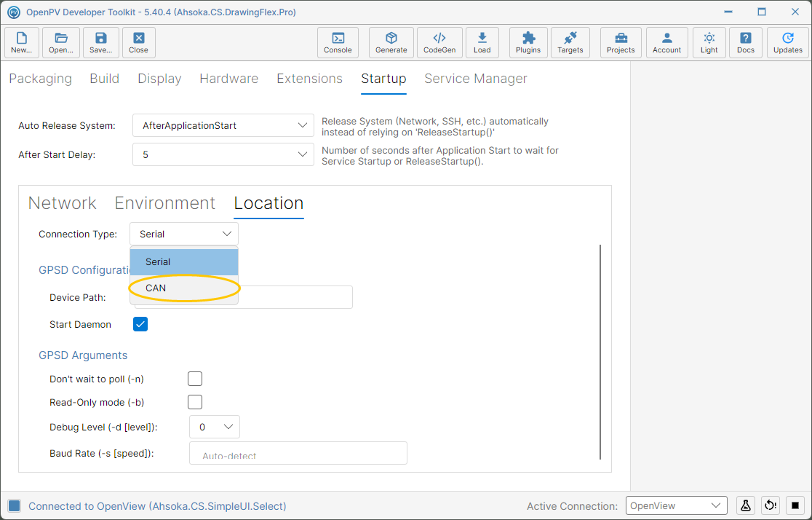Close the current project from toolbar
812x520 pixels.
pyautogui.click(x=139, y=42)
